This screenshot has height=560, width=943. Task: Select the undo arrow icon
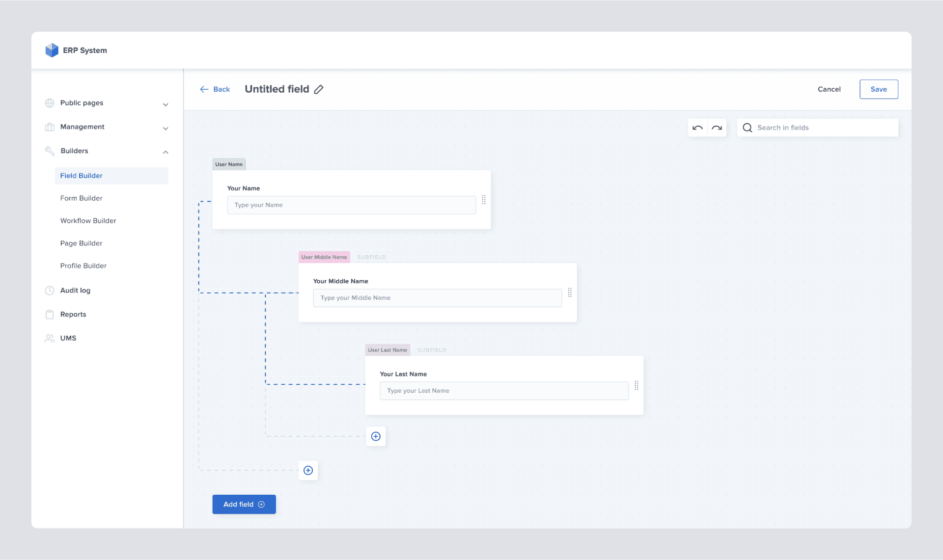click(x=697, y=127)
